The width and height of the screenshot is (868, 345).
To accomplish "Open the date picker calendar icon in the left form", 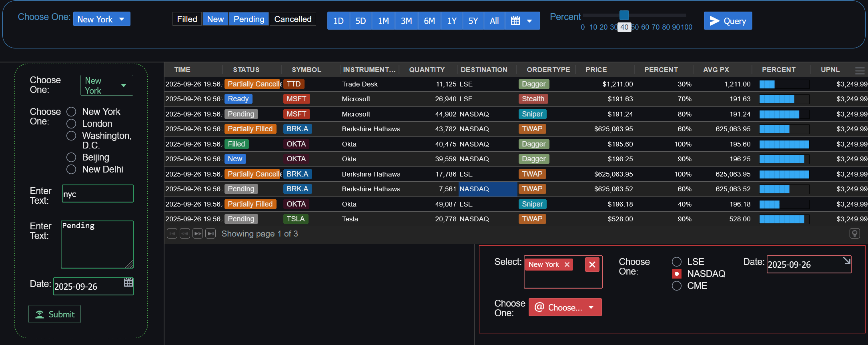I will (x=128, y=283).
